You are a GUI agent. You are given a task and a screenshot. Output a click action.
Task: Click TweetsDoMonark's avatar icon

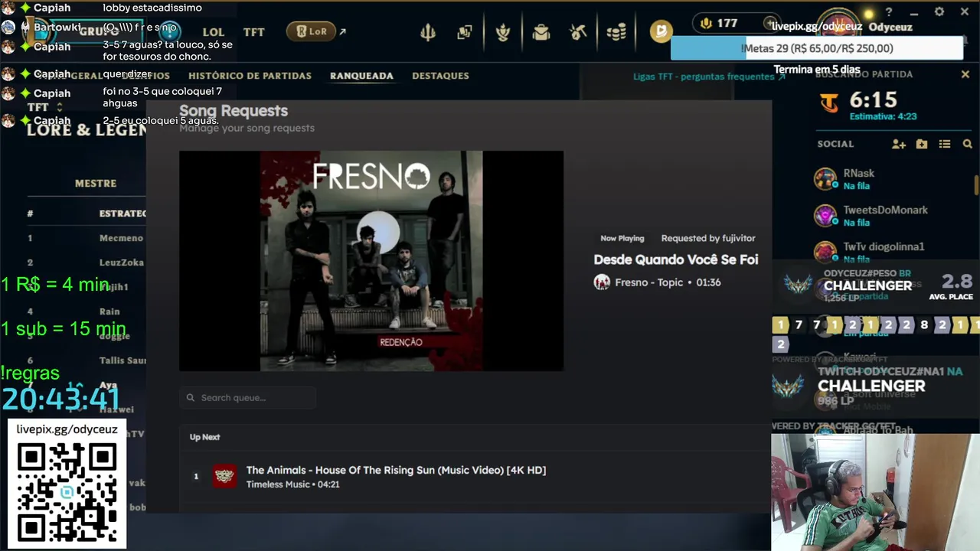pyautogui.click(x=825, y=216)
